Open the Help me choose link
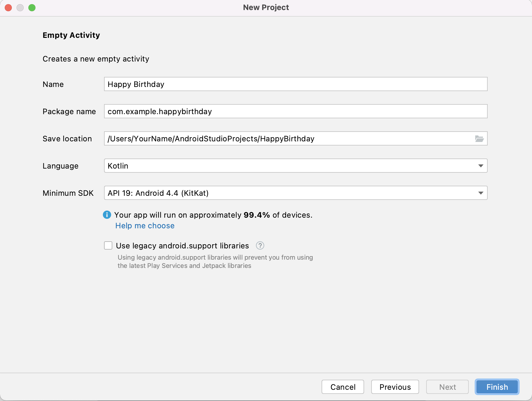This screenshot has width=532, height=401. click(145, 226)
